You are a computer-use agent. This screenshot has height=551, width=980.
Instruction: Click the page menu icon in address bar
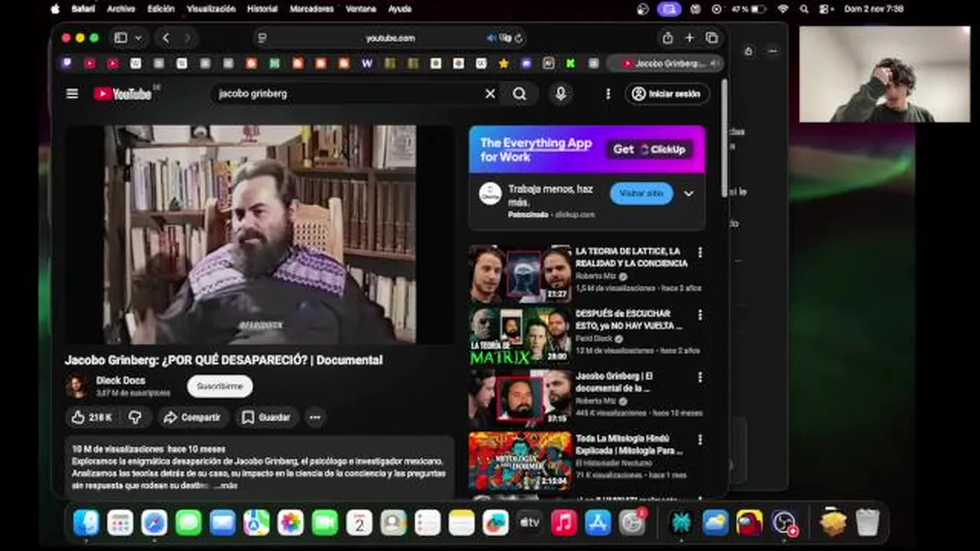262,37
